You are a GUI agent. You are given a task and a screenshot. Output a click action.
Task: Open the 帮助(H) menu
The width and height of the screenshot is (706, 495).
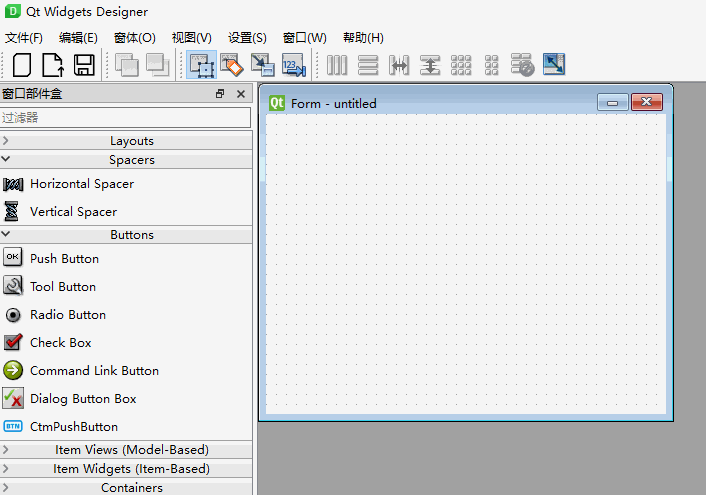(363, 38)
